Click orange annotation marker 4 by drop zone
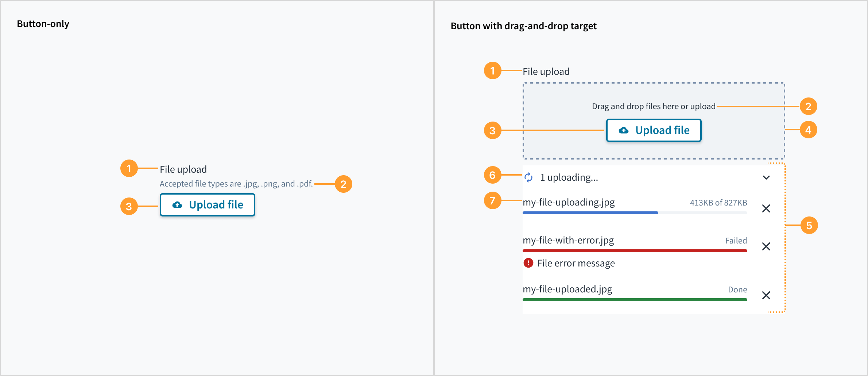This screenshot has height=376, width=868. click(x=808, y=130)
